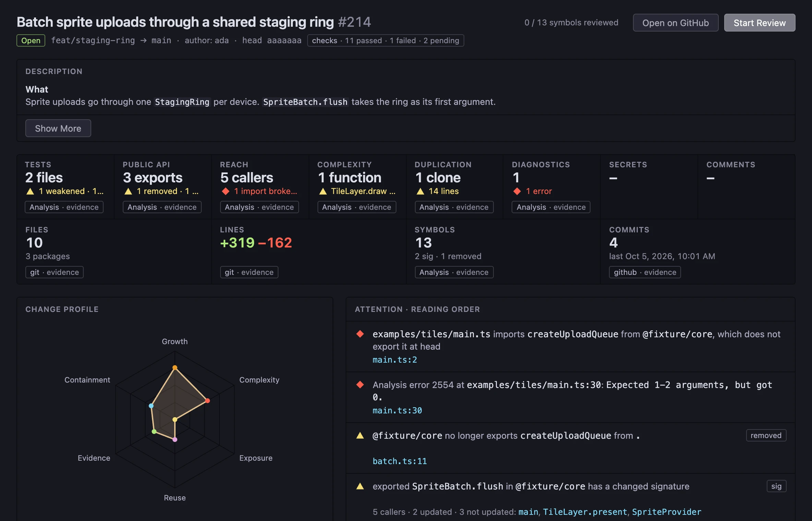Click the 'removed' tag
Screen dimensions: 812x521
[766, 435]
